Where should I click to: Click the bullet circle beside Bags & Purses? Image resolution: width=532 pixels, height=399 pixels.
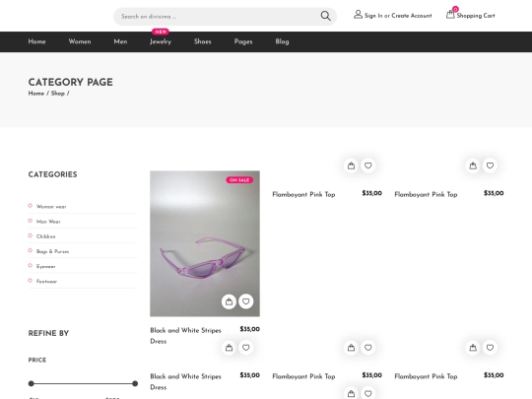[x=31, y=250]
